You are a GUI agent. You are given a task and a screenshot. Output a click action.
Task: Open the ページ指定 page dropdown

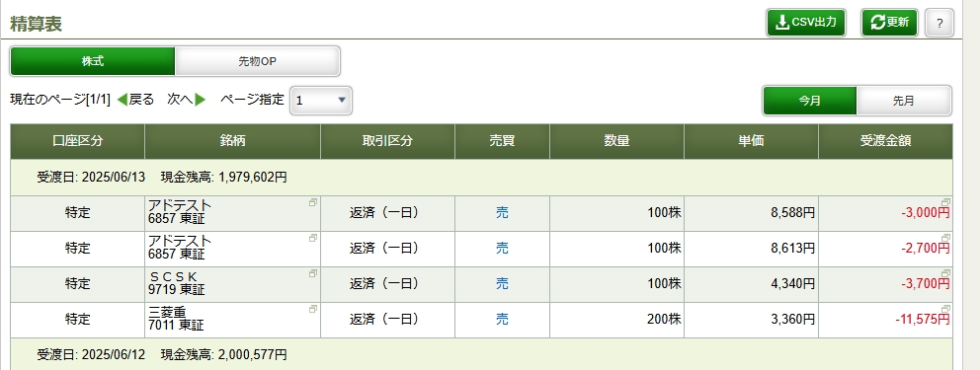click(x=321, y=101)
